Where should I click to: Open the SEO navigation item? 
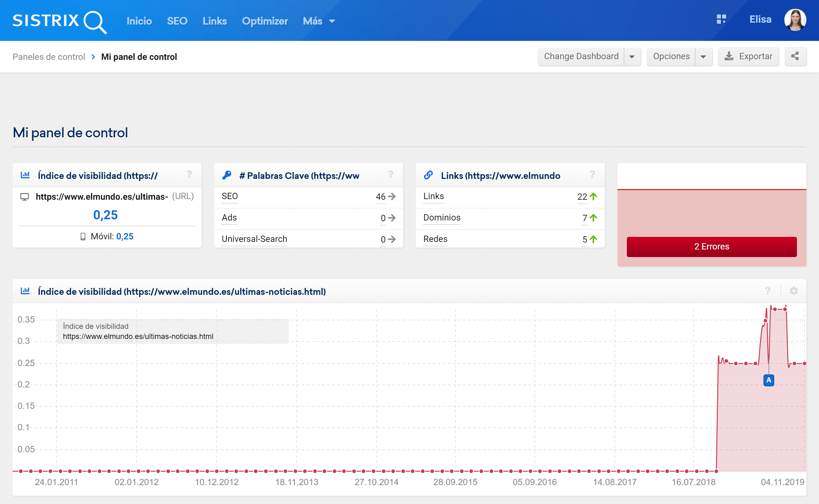pos(177,21)
